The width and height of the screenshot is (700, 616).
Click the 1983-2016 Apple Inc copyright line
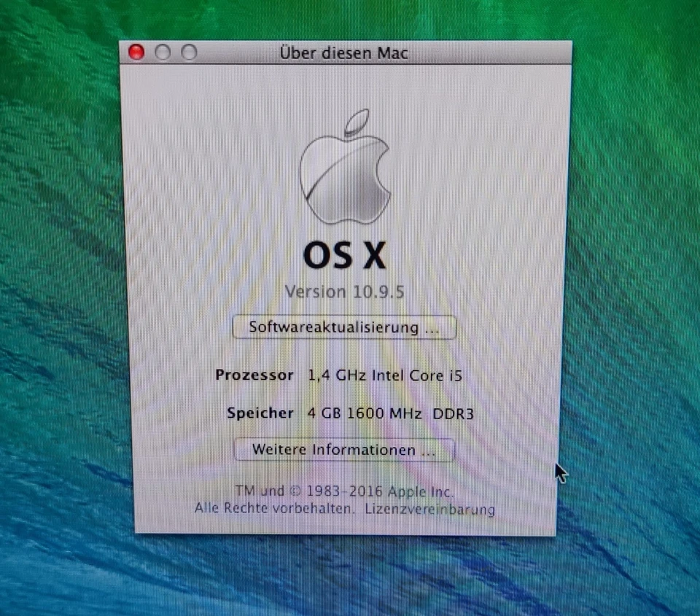344,491
